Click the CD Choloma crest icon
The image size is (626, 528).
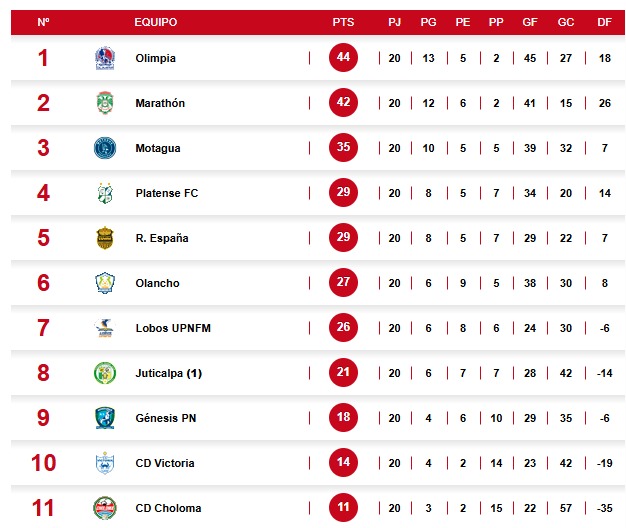(105, 507)
